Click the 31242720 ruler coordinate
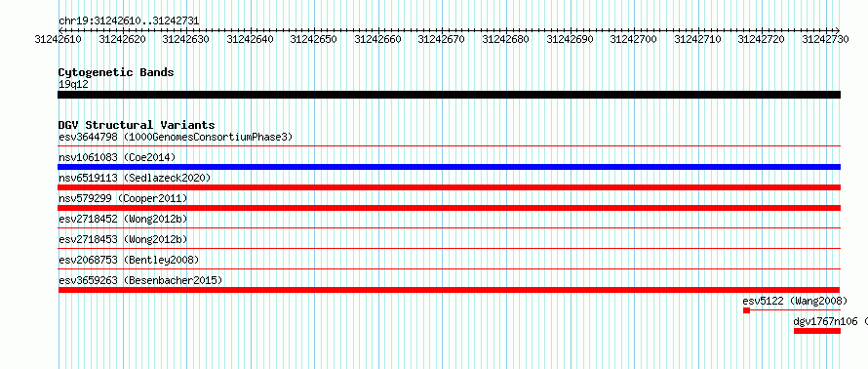Image resolution: width=868 pixels, height=369 pixels. coord(762,39)
